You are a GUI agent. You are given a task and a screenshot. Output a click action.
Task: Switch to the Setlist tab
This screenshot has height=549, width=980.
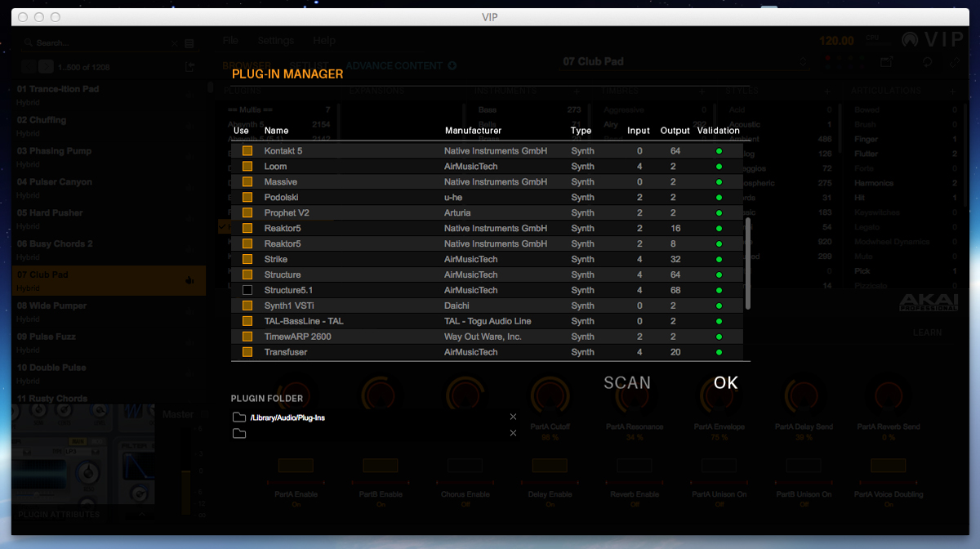point(308,65)
